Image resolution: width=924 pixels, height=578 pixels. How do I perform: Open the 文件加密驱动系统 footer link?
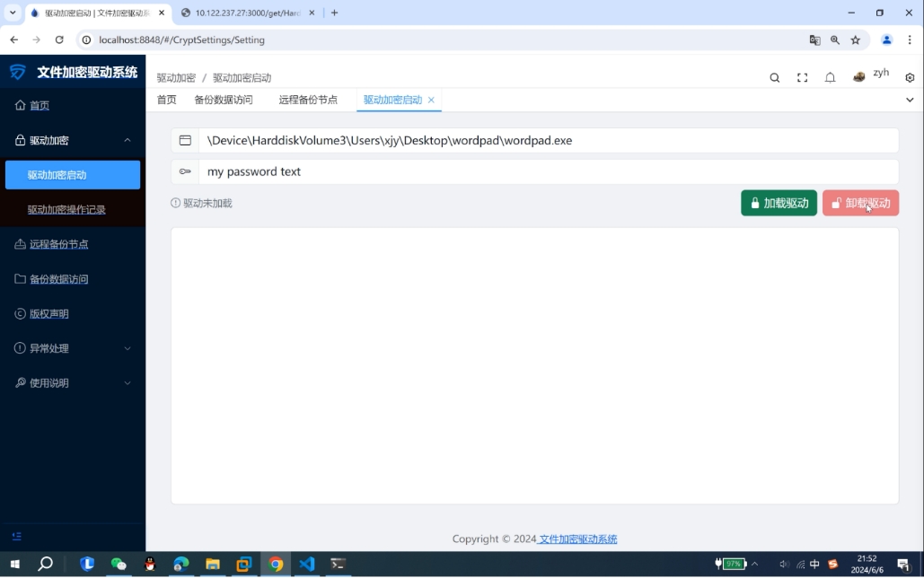point(577,539)
